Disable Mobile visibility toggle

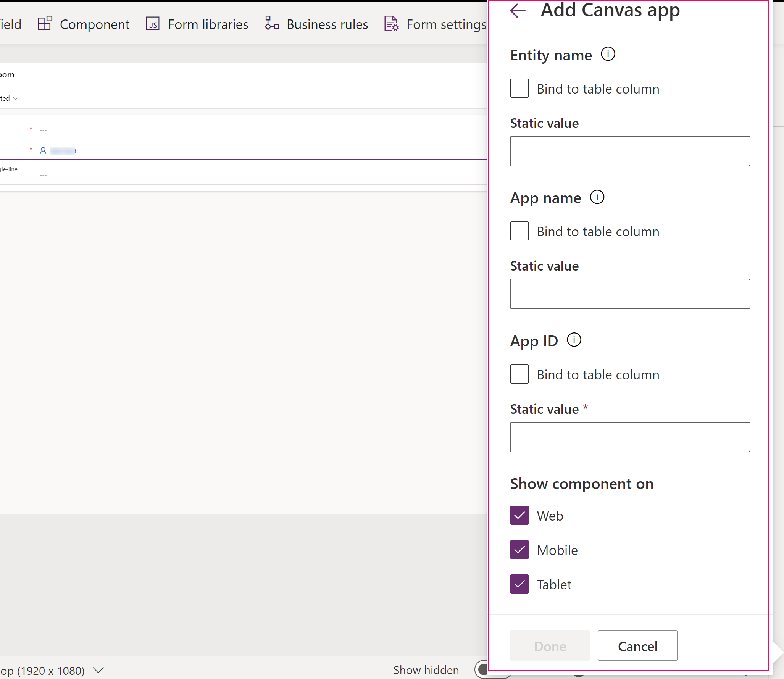(520, 550)
